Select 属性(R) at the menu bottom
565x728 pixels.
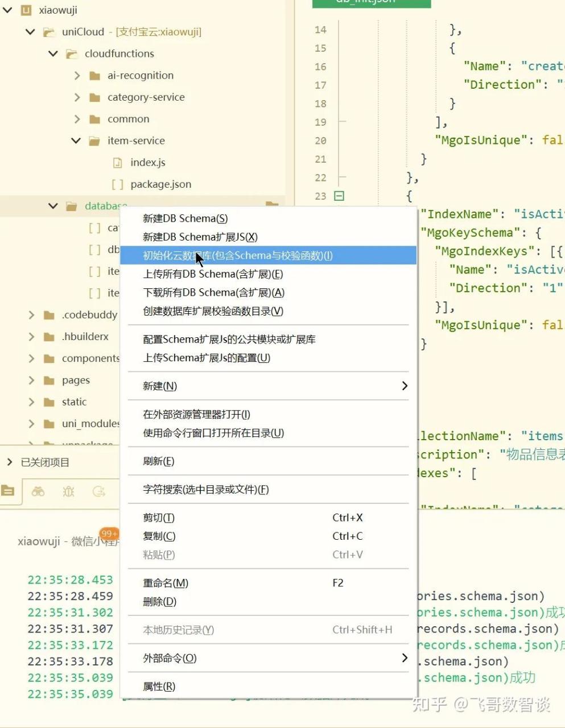click(x=159, y=686)
